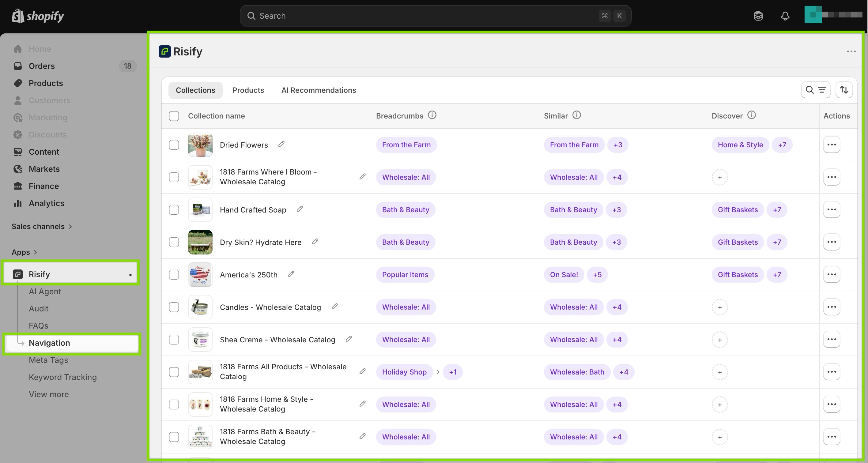This screenshot has height=463, width=868.
Task: Open the Sidekick assistant icon
Action: (758, 16)
